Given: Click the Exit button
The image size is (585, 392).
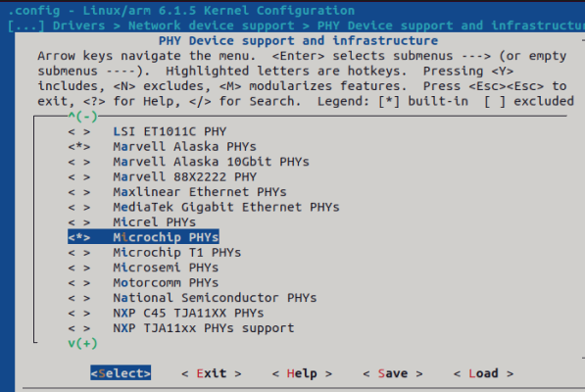Looking at the screenshot, I should coord(211,373).
